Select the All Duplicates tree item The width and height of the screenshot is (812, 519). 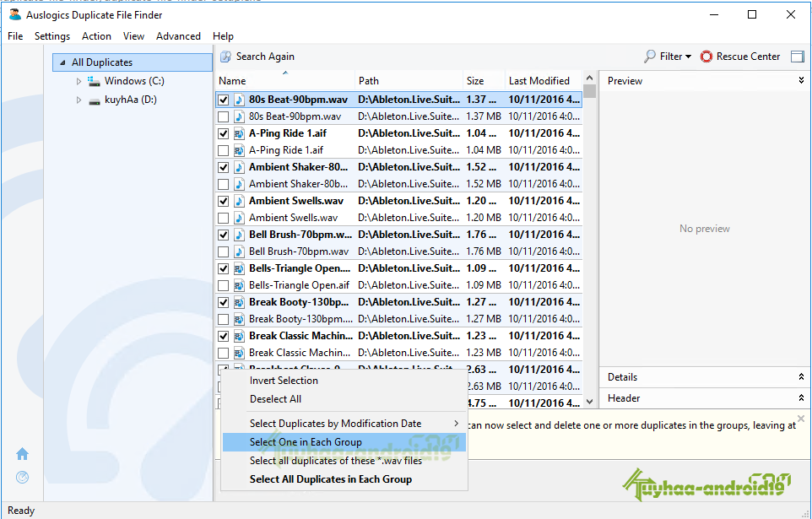(x=133, y=62)
